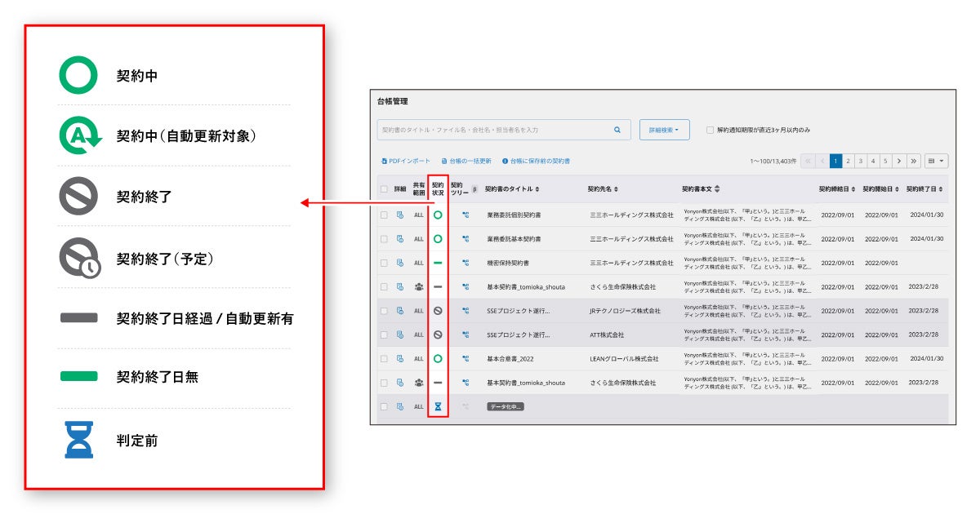Go to page 3
The height and width of the screenshot is (514, 980).
click(x=860, y=162)
